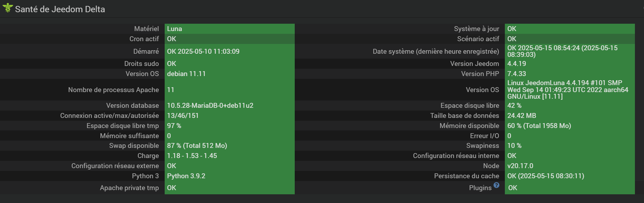Click start date 'OK 2025-05-10 11:03:09'
This screenshot has width=644, height=203.
pyautogui.click(x=203, y=51)
